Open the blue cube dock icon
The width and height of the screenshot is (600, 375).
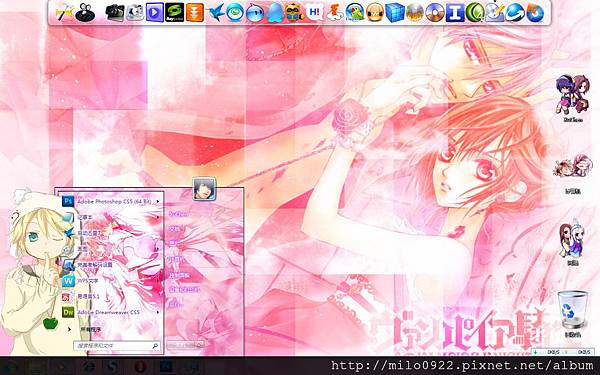395,13
